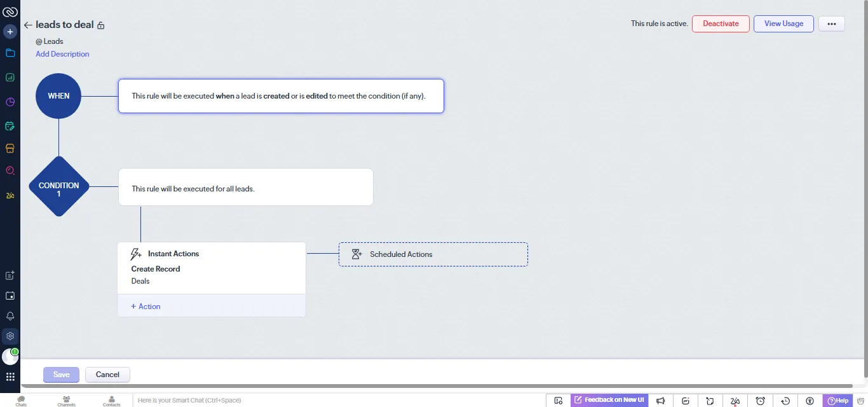Click the Cancel button
The height and width of the screenshot is (407, 868).
click(107, 375)
